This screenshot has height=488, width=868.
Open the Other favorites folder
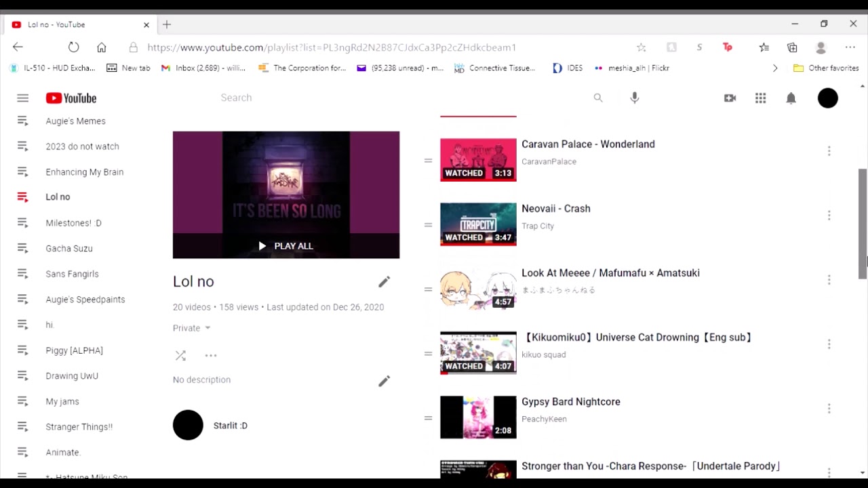[826, 68]
